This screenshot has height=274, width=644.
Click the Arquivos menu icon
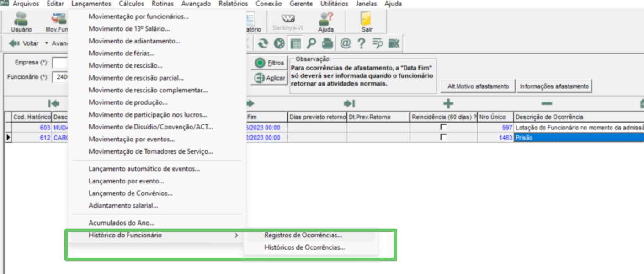click(5, 3)
